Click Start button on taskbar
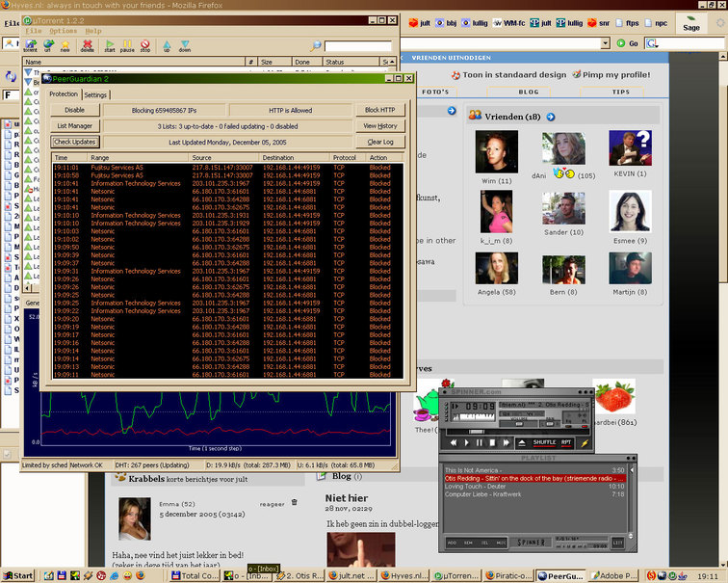 coord(17,575)
